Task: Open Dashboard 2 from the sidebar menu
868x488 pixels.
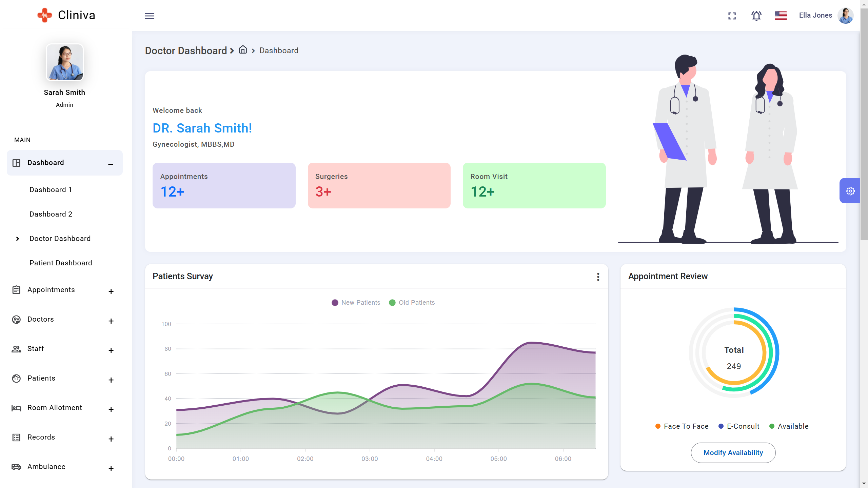Action: pyautogui.click(x=51, y=214)
